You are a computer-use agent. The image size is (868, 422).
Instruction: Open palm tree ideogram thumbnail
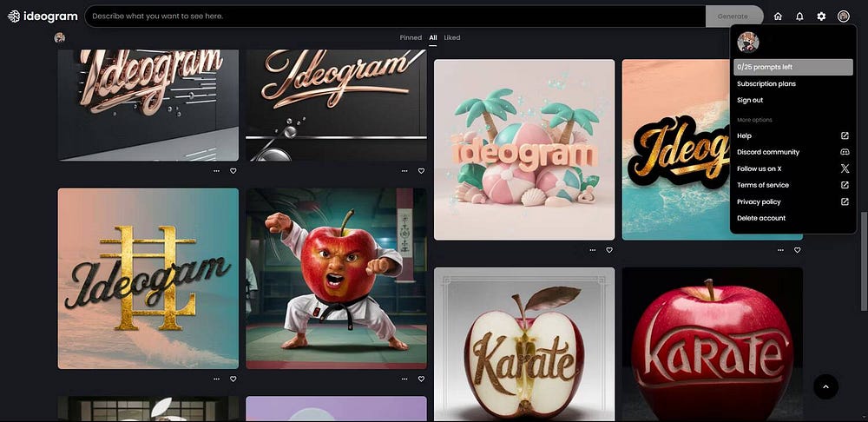click(x=524, y=149)
